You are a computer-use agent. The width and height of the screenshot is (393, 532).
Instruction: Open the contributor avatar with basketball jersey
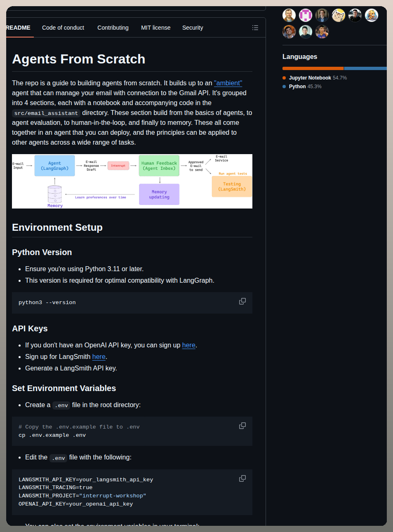[x=322, y=32]
